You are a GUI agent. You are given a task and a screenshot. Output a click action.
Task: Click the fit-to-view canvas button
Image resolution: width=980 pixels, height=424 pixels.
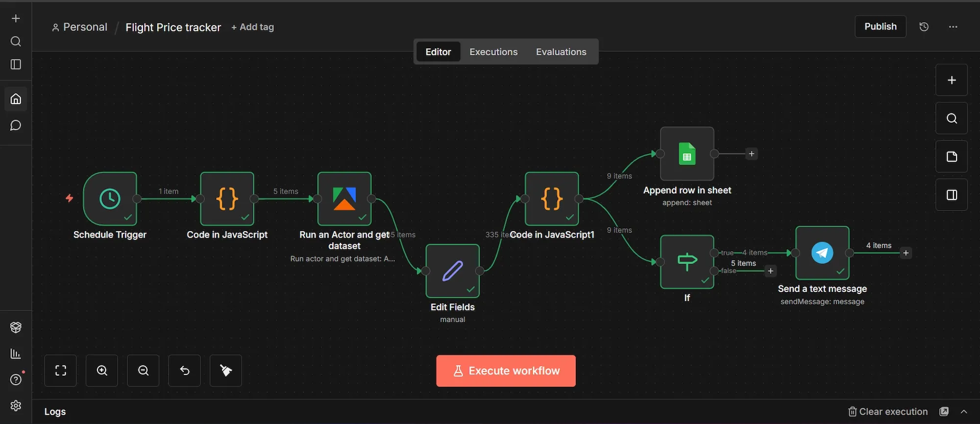pos(60,371)
